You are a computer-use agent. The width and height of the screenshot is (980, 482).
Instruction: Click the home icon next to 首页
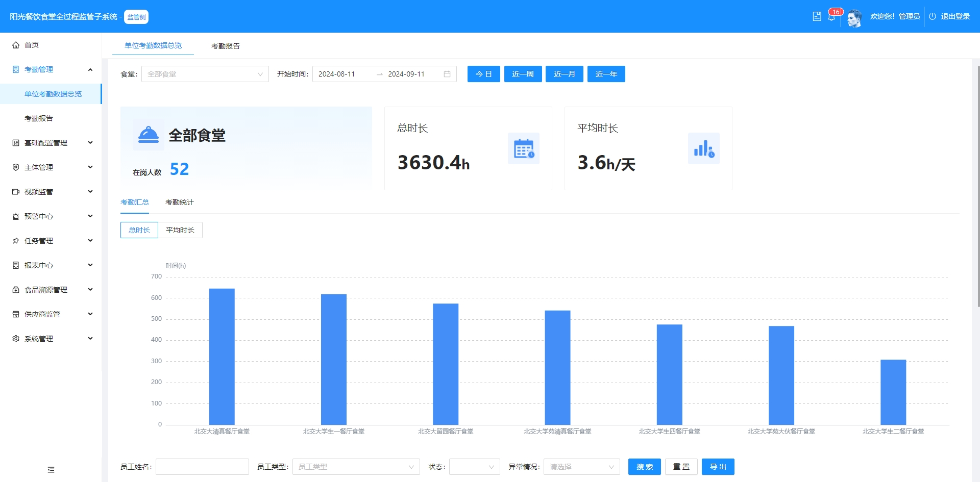click(x=16, y=45)
